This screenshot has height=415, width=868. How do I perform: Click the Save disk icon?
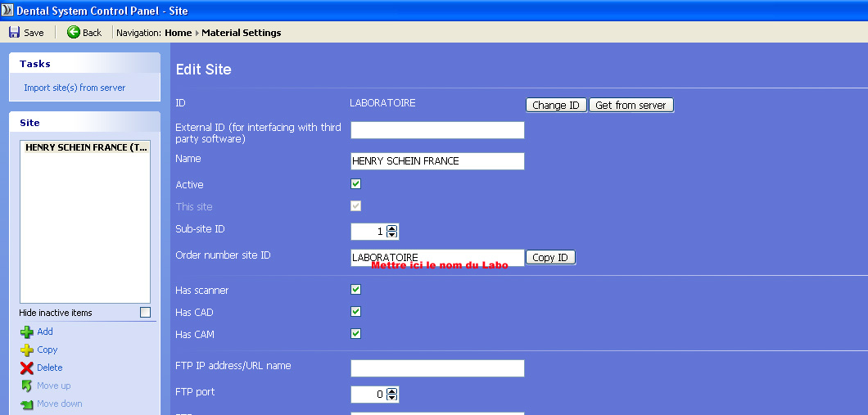click(x=14, y=33)
